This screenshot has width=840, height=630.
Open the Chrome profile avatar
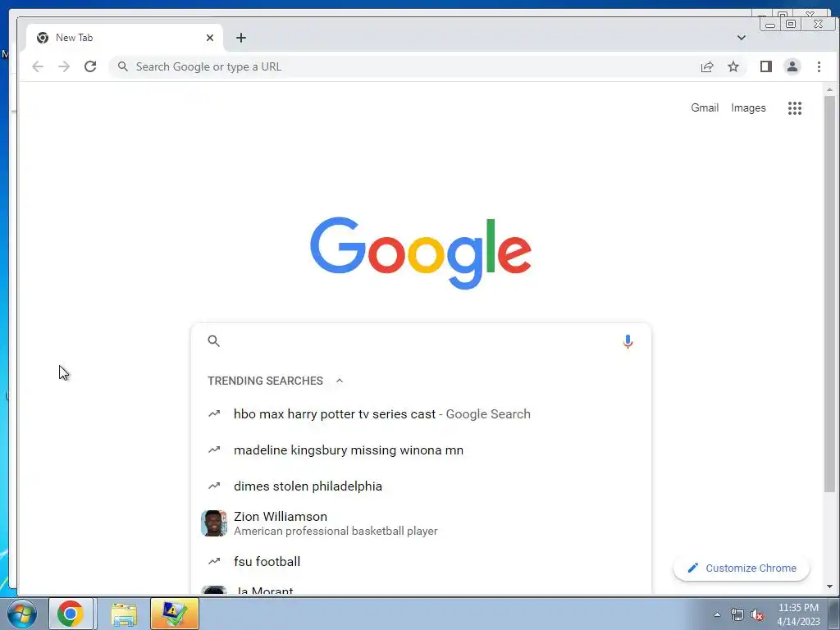[792, 66]
